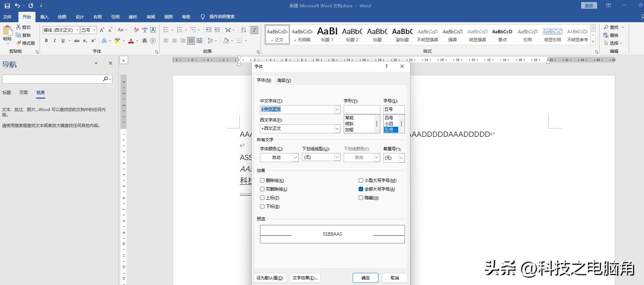Image resolution: width=644 pixels, height=285 pixels.
Task: Cut selection with scissors icon
Action: [x=18, y=27]
